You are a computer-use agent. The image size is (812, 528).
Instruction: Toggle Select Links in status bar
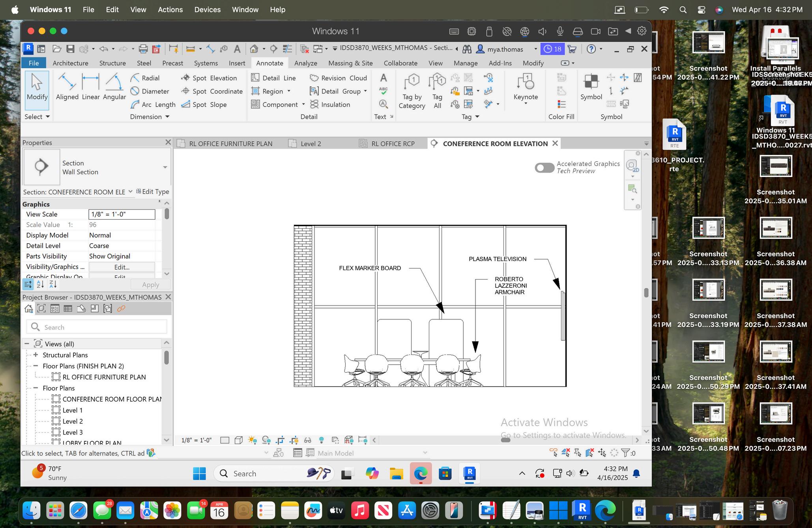554,453
